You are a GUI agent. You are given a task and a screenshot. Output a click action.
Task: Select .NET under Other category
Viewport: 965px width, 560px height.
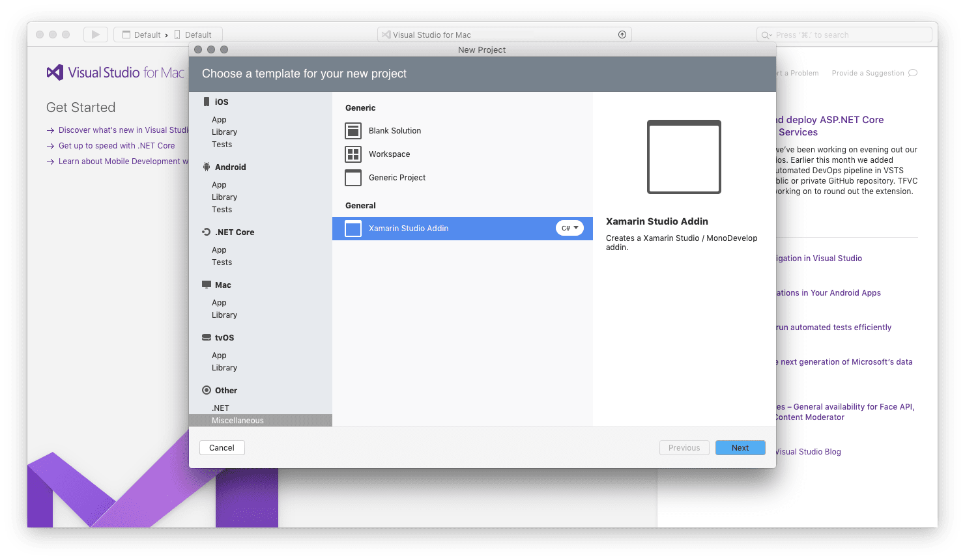[220, 408]
